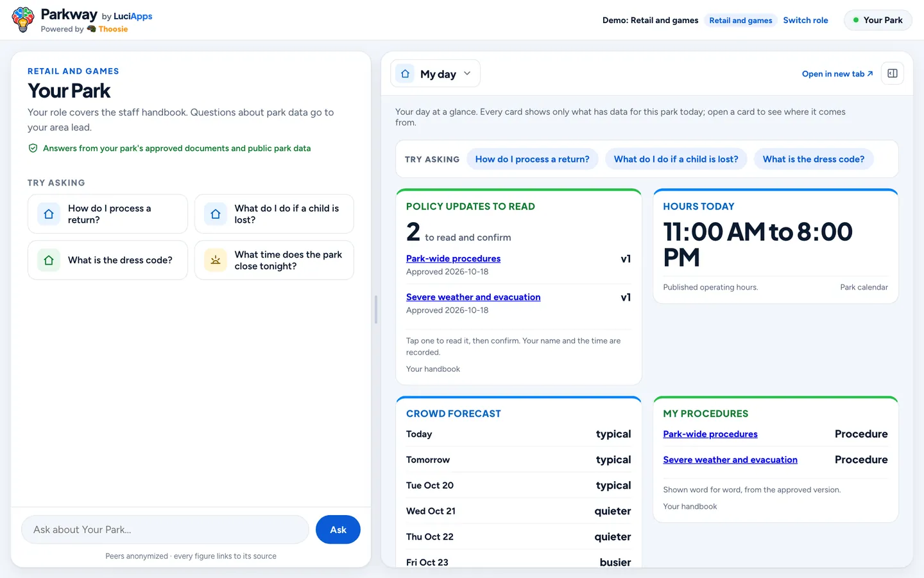Select the 'What is the dress code?' chip

click(x=813, y=159)
